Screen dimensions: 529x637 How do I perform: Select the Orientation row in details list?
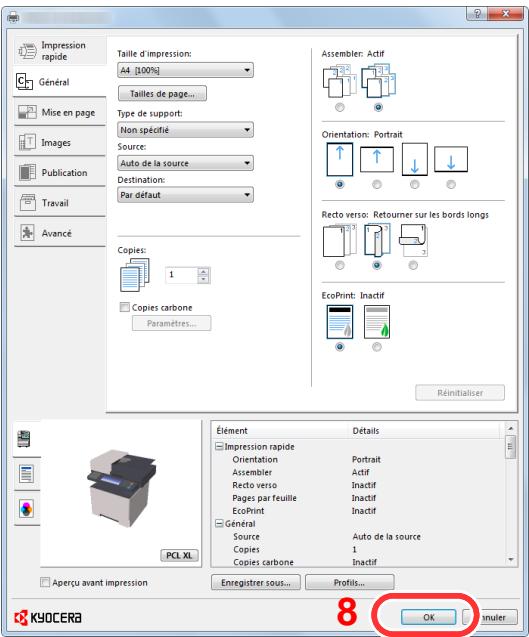359,459
